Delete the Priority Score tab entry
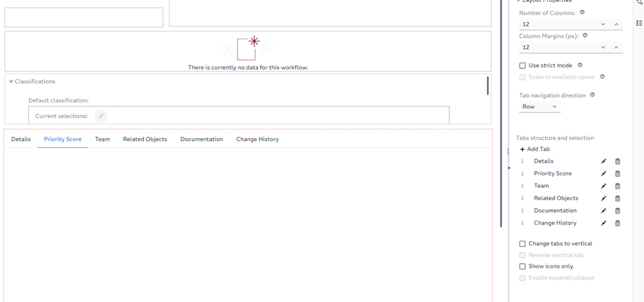Image resolution: width=644 pixels, height=302 pixels. pos(618,174)
